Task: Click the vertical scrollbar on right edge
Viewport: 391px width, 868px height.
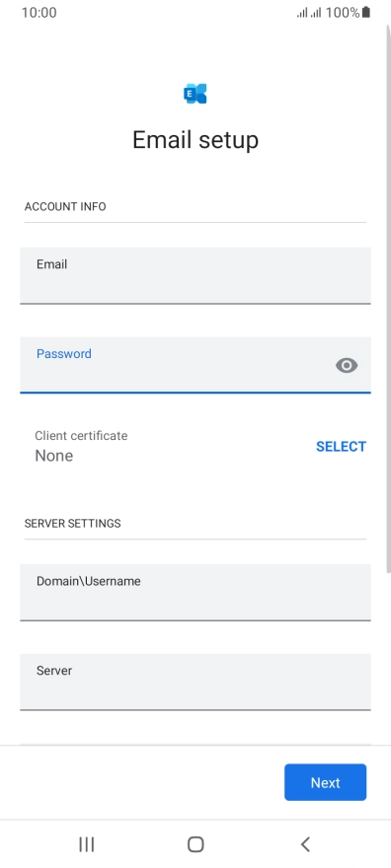Action: click(388, 299)
